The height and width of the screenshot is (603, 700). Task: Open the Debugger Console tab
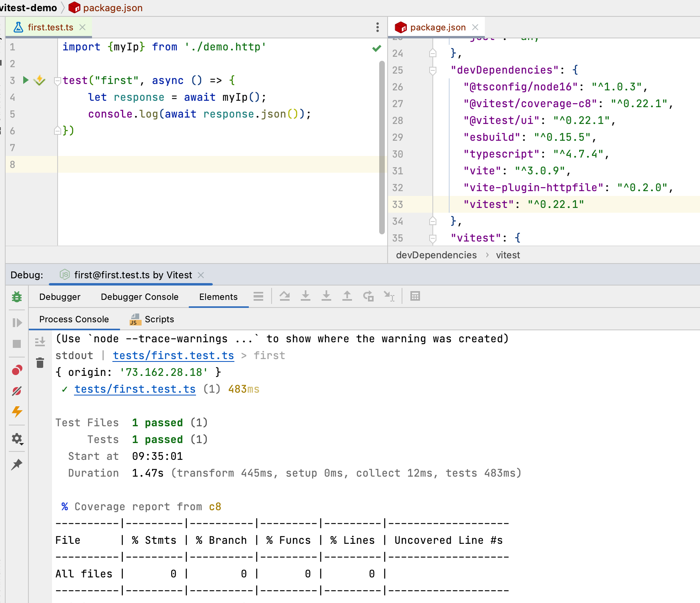point(140,297)
